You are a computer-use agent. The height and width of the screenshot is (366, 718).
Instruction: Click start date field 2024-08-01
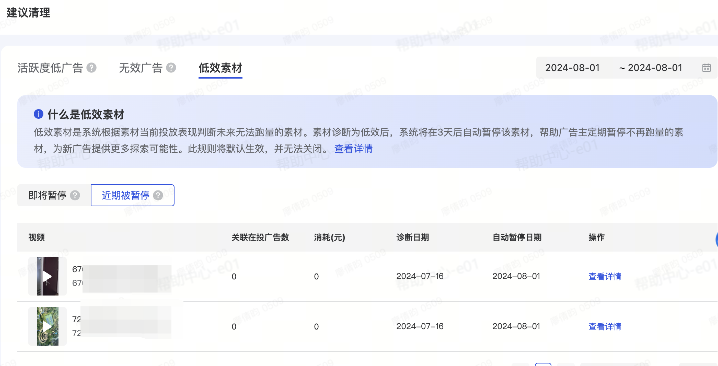click(572, 68)
